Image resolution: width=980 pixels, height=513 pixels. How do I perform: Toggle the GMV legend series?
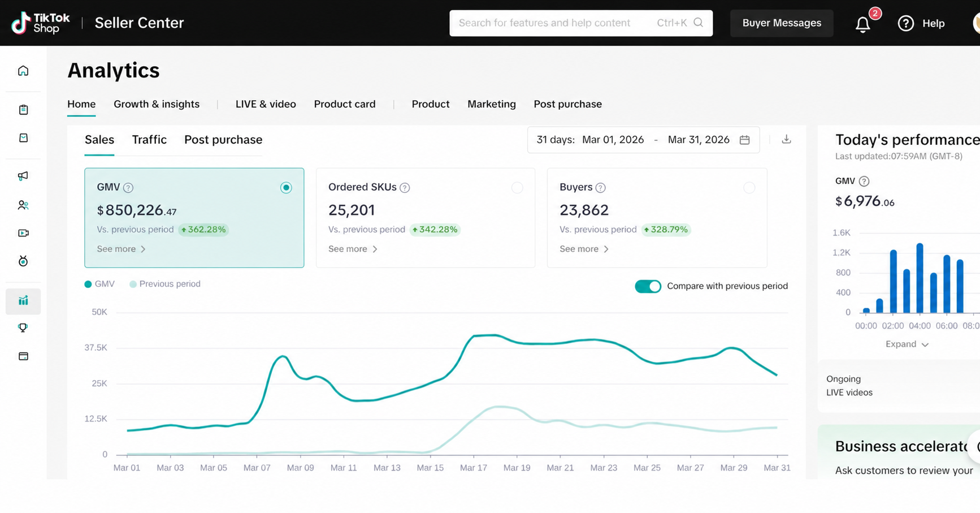[99, 284]
